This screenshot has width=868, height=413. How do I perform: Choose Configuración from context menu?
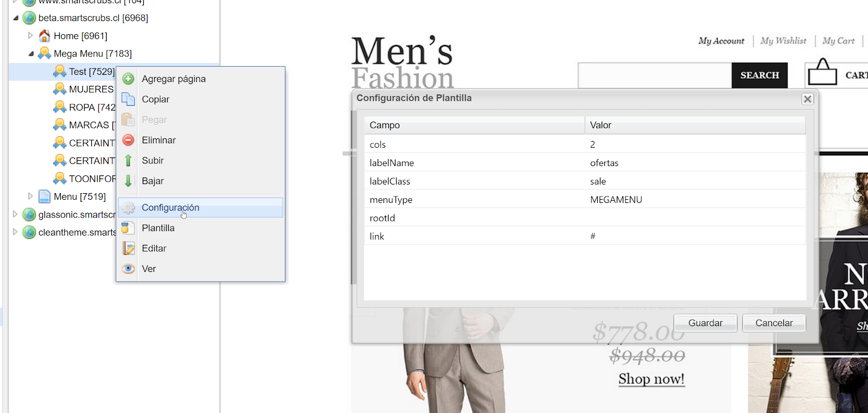(x=201, y=208)
